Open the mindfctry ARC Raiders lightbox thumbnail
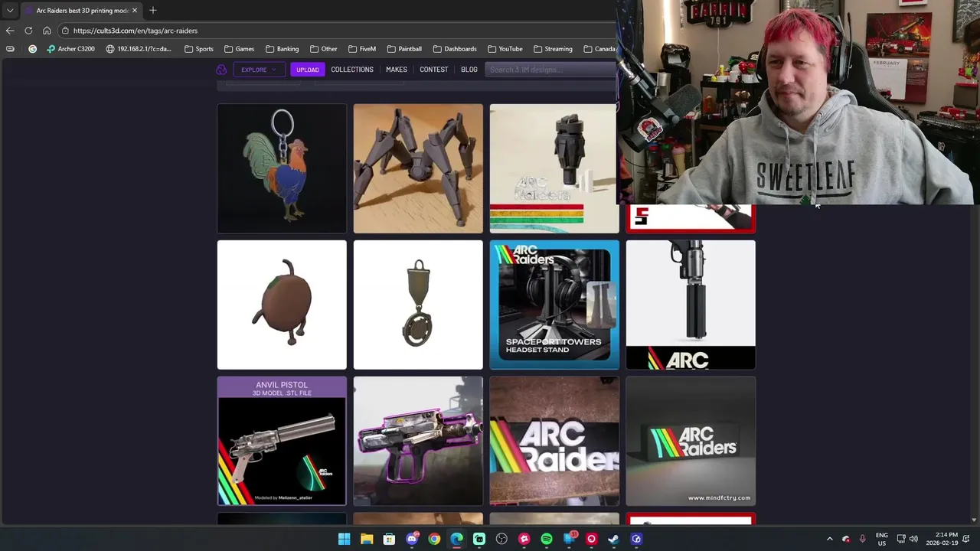 tap(691, 441)
